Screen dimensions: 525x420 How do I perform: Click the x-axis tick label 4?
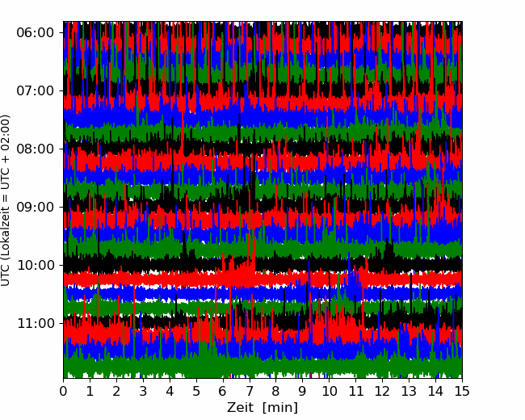(170, 391)
